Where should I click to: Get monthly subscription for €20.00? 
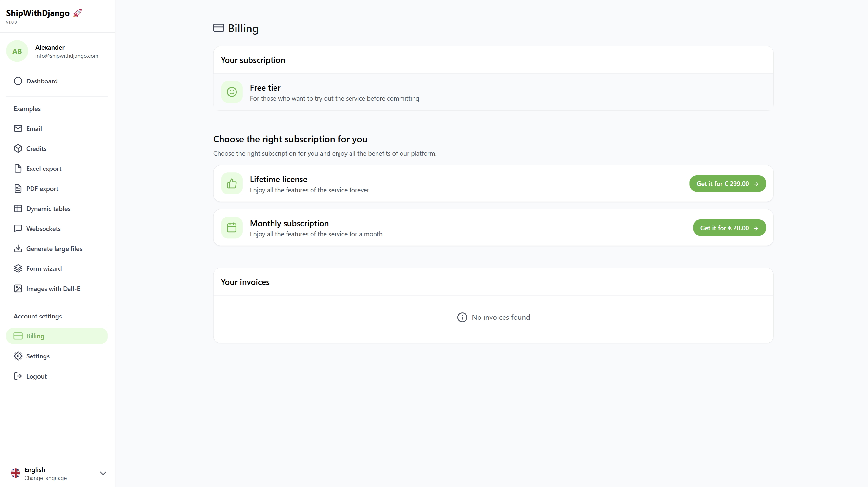pyautogui.click(x=729, y=227)
